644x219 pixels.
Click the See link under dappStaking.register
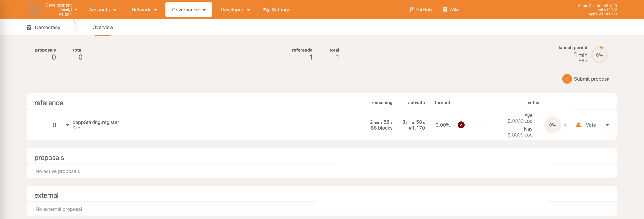click(x=76, y=128)
